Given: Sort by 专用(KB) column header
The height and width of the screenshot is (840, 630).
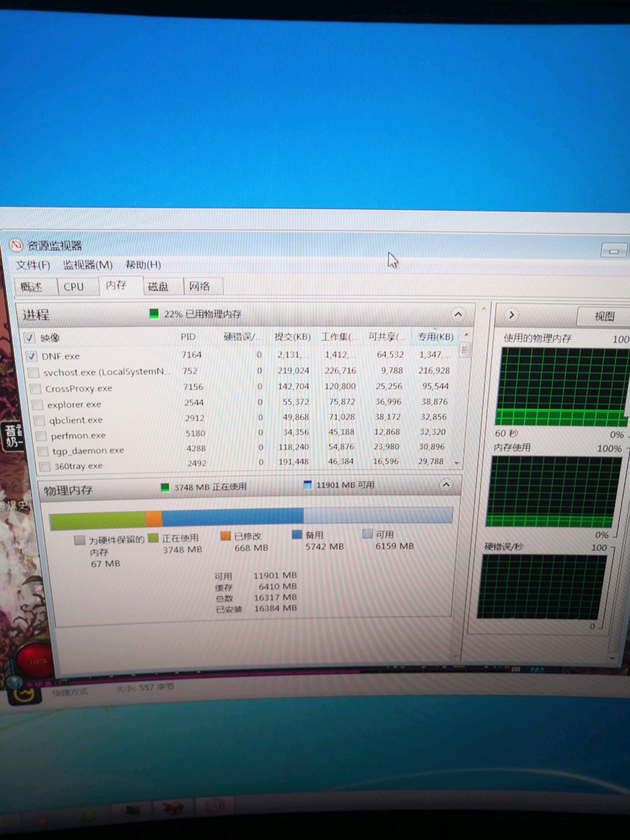Looking at the screenshot, I should [435, 337].
